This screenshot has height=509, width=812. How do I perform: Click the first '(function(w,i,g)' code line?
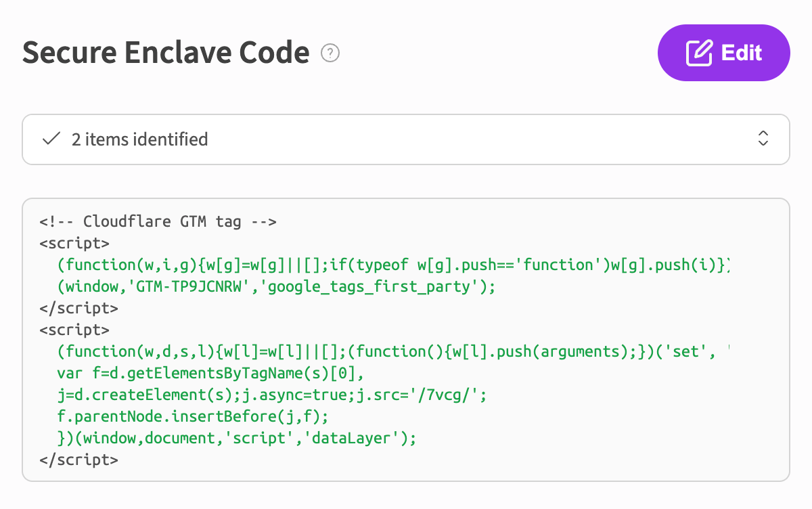(x=394, y=265)
